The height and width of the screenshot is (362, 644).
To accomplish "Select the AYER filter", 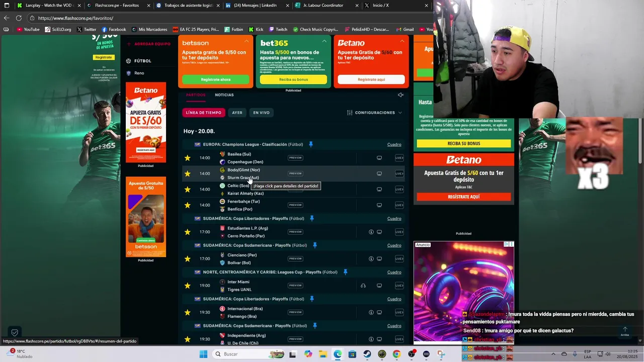I will 237,113.
